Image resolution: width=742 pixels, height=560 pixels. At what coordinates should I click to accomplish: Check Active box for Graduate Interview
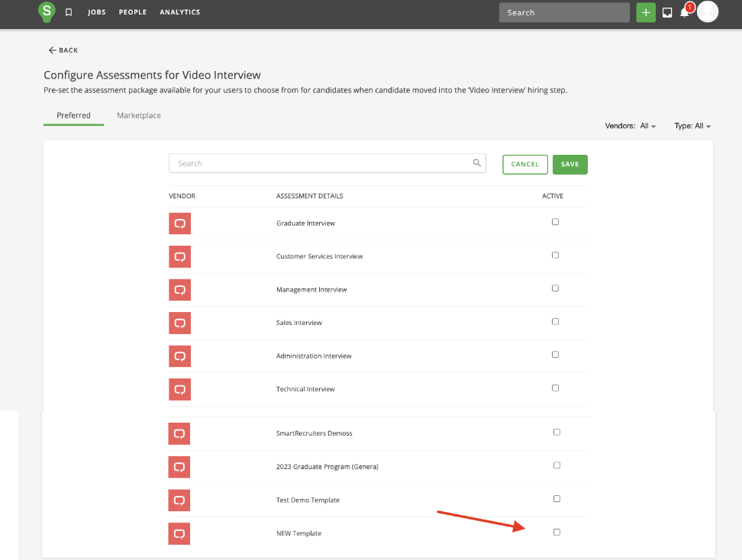pos(555,222)
